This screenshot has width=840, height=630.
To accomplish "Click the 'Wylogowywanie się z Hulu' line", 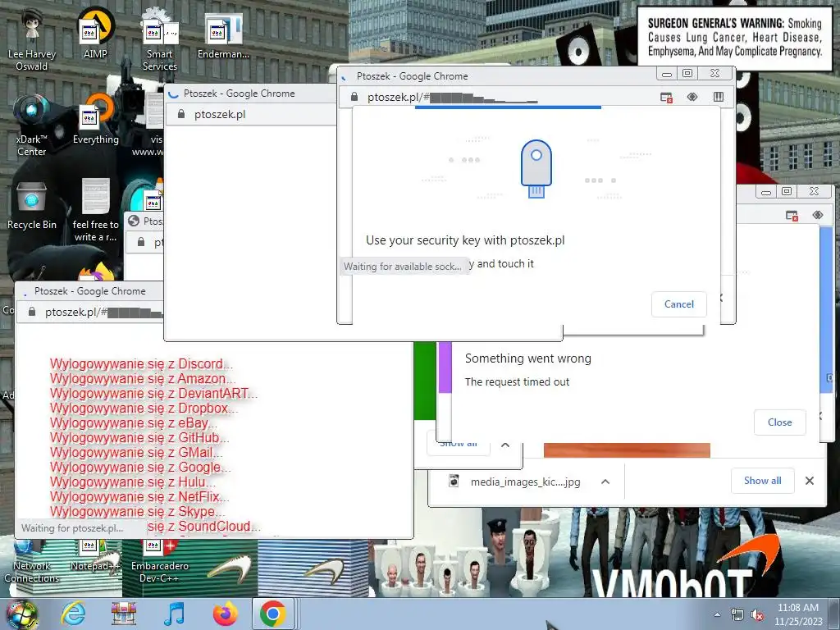I will (x=133, y=482).
